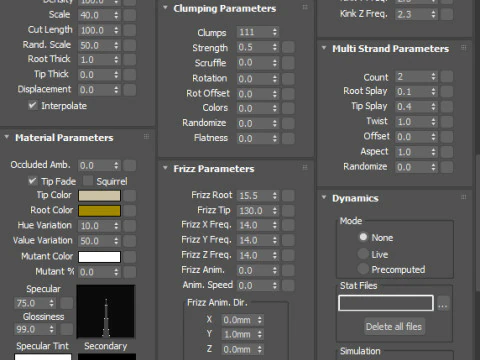The image size is (480, 360).
Task: Click the Root Thick map button
Action: tap(130, 60)
